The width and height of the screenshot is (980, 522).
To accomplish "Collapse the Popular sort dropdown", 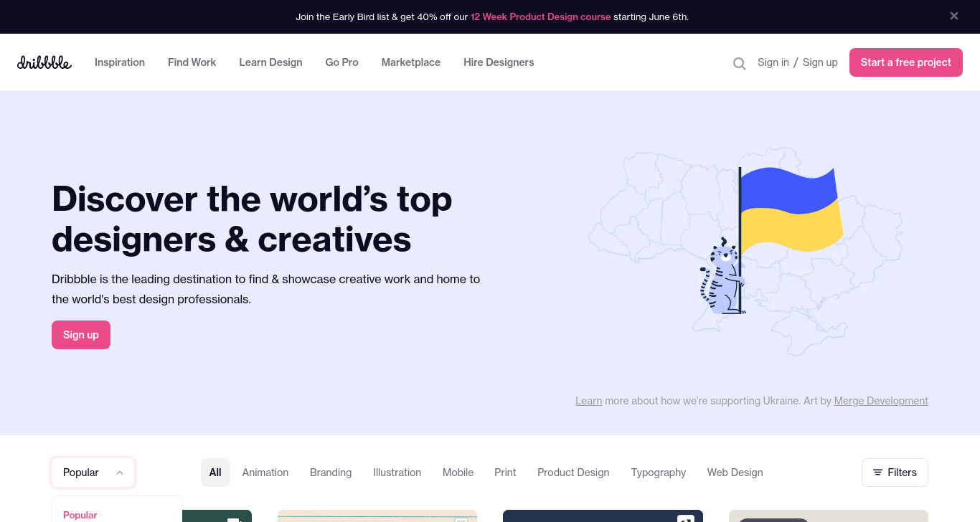I will [x=93, y=473].
